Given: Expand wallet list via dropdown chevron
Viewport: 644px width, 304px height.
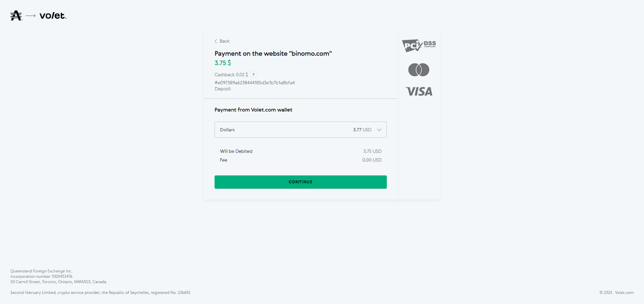Looking at the screenshot, I should click(x=379, y=130).
